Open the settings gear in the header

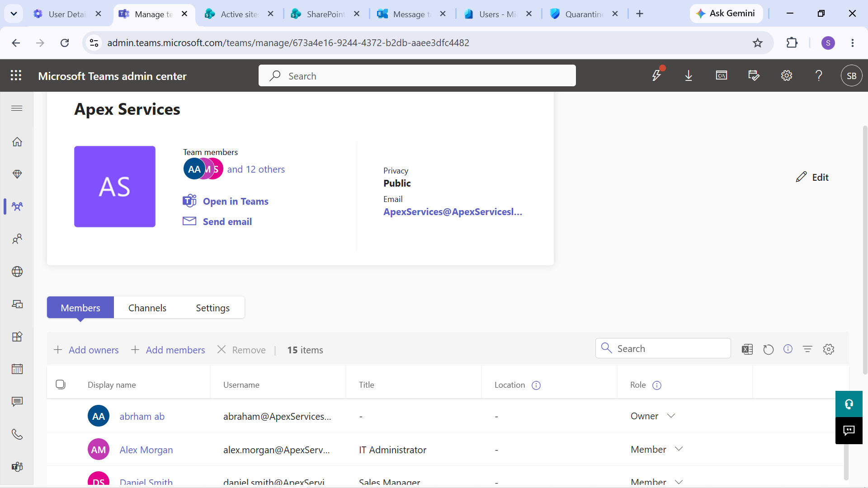(787, 75)
